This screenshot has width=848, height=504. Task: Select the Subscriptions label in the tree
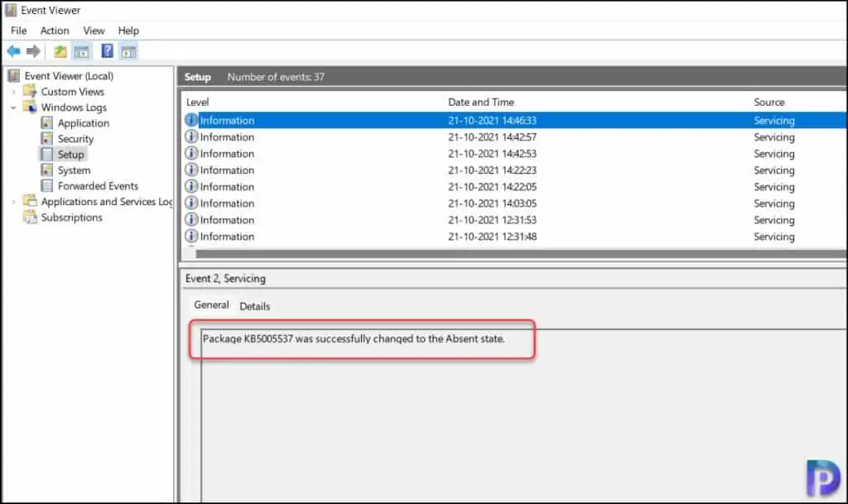tap(71, 217)
